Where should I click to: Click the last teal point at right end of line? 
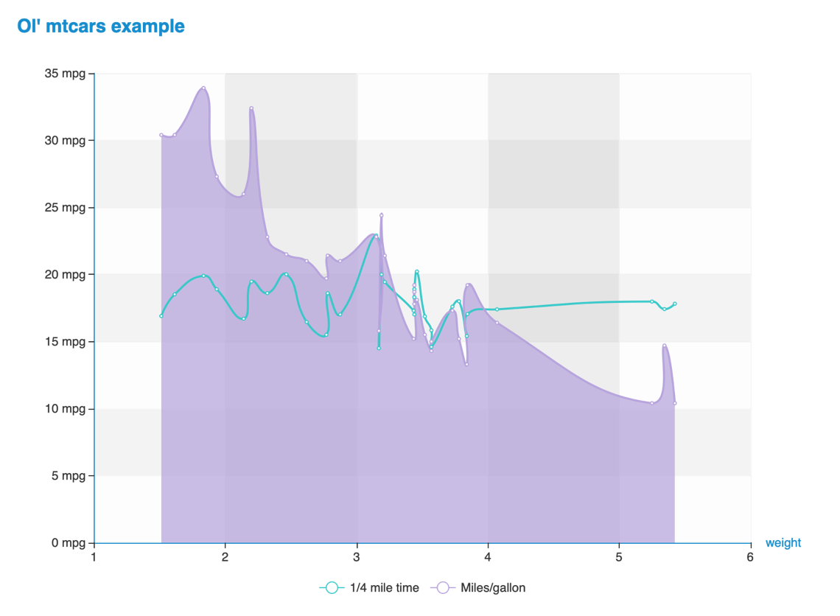click(675, 304)
